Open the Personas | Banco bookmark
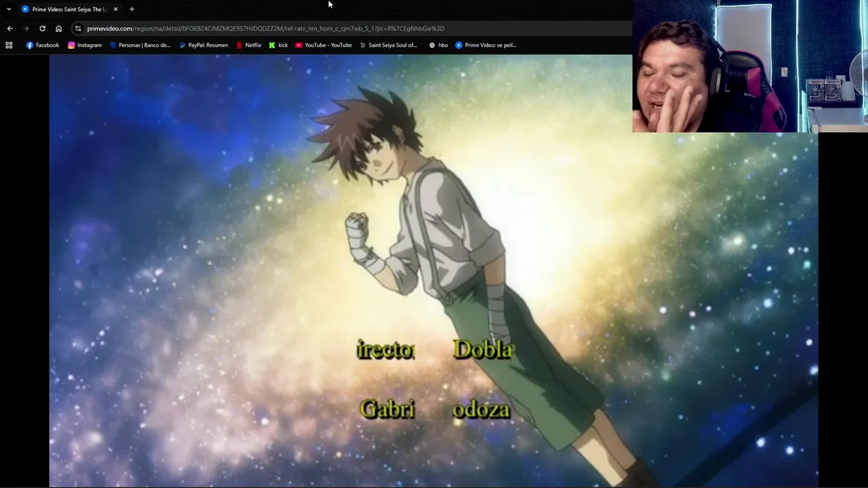868x488 pixels. pos(140,45)
